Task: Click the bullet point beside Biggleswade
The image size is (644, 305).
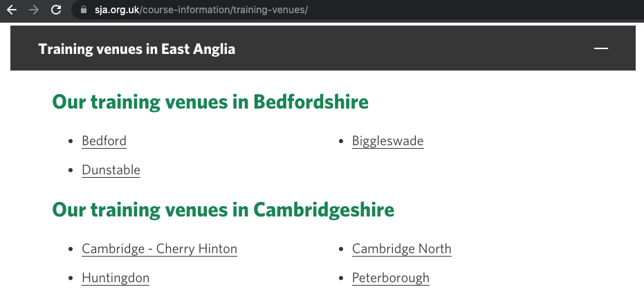Action: (341, 142)
